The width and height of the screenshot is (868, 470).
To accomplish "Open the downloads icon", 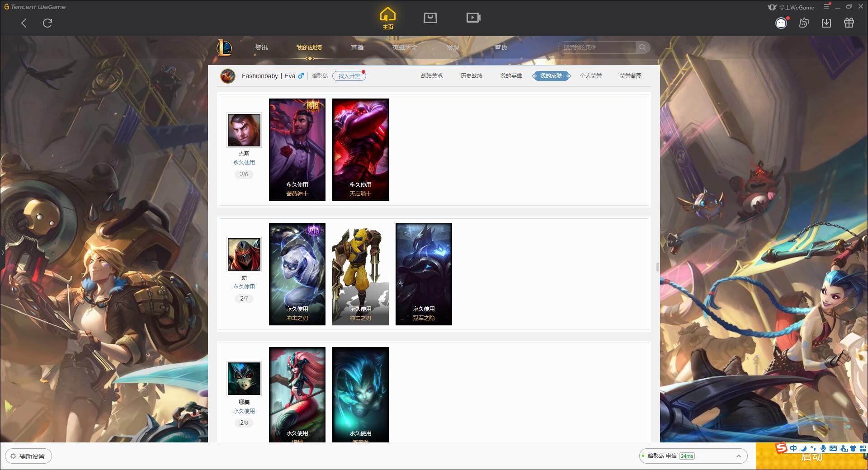I will (x=826, y=23).
